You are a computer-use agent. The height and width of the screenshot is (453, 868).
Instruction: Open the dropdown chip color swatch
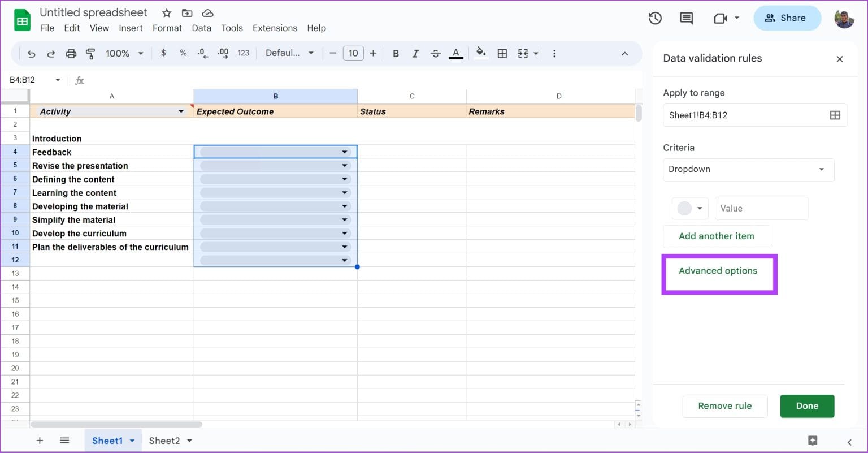pos(689,208)
